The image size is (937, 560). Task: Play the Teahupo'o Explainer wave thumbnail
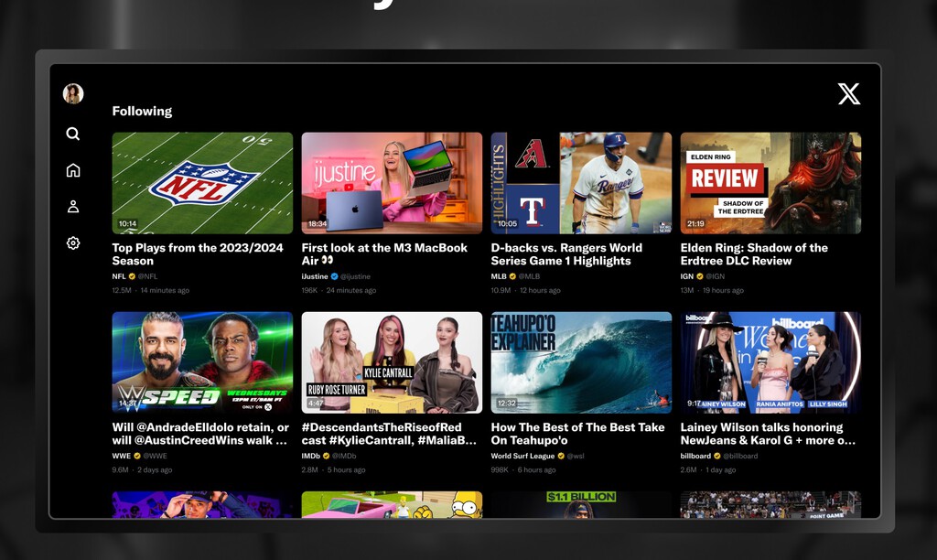[581, 362]
